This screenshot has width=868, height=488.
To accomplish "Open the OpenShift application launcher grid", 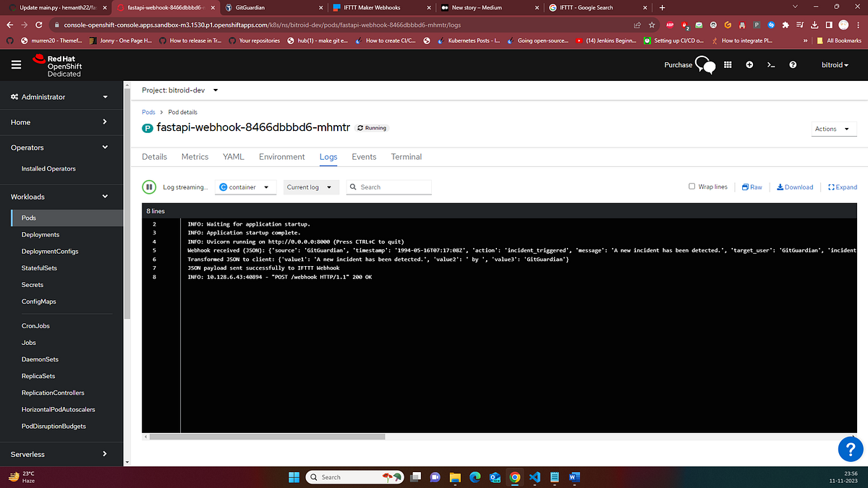I will 728,64.
